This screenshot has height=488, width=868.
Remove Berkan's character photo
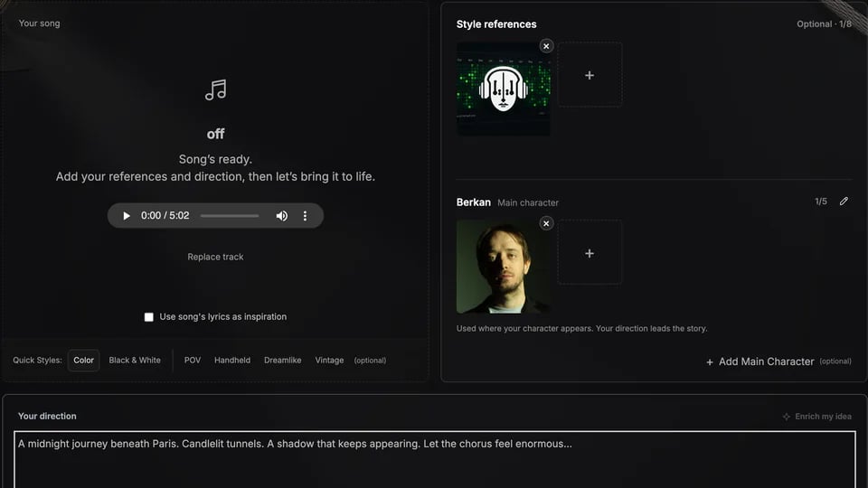click(546, 223)
